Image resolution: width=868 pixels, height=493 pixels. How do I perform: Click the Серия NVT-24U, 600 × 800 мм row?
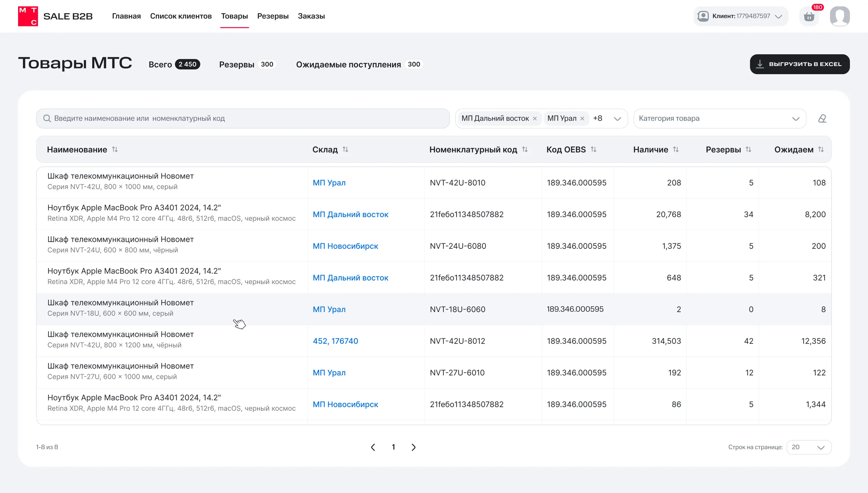tap(434, 246)
